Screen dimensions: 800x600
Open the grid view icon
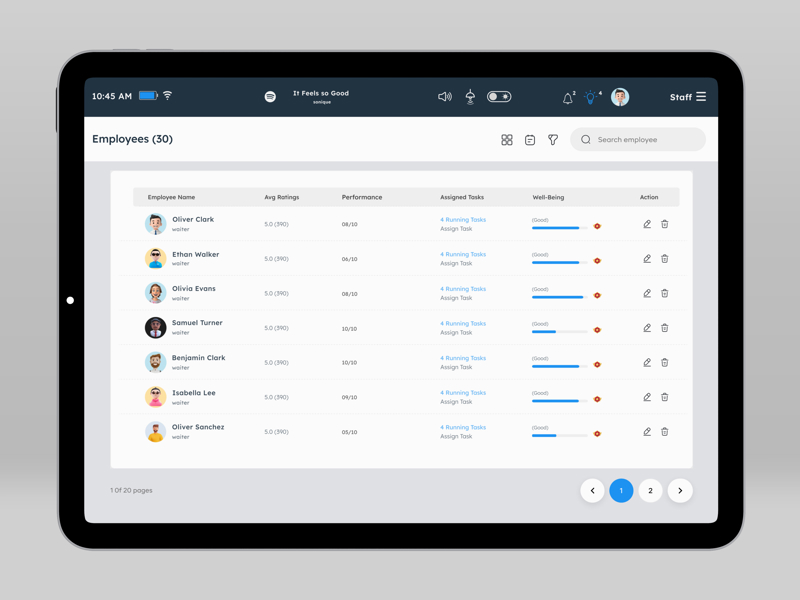tap(507, 140)
